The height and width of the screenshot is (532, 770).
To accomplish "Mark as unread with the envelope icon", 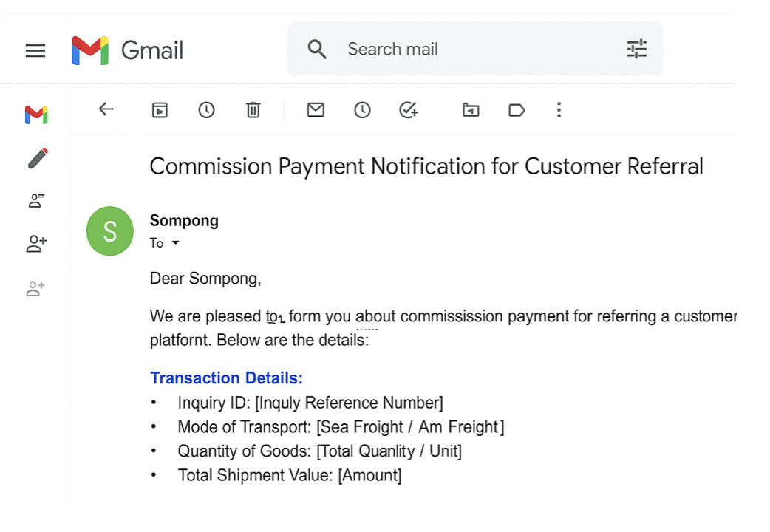I will [316, 109].
